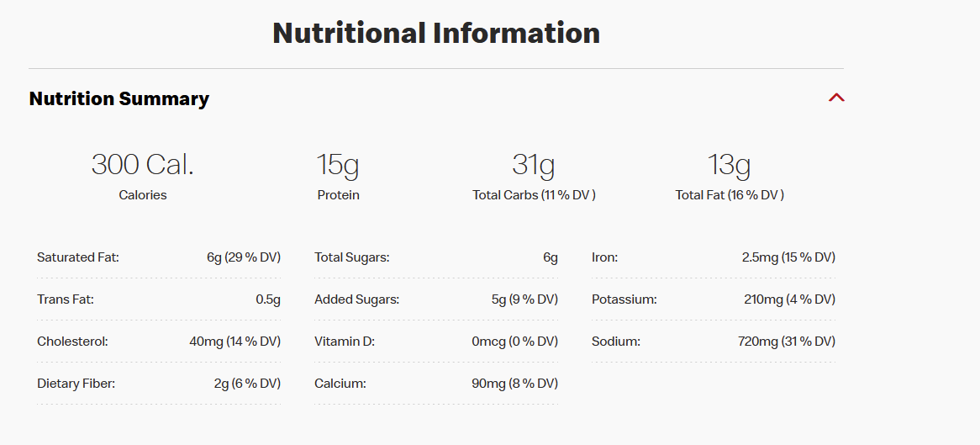Click the Total Sugars label
The height and width of the screenshot is (445, 980).
click(x=352, y=257)
